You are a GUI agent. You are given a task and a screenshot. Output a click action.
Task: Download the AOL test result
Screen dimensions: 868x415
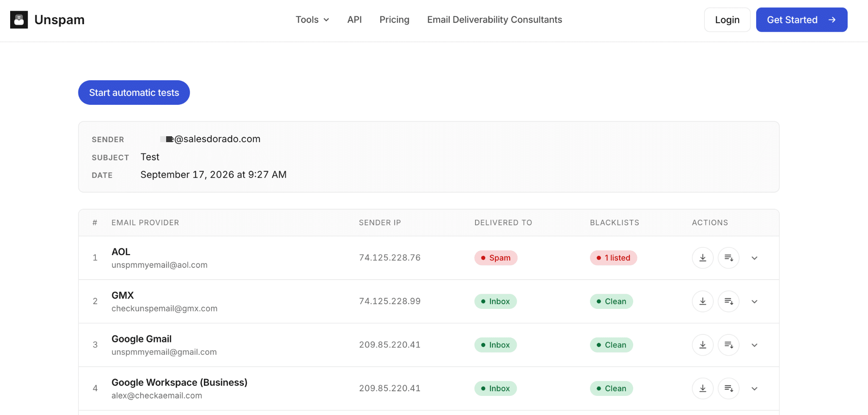click(x=703, y=258)
